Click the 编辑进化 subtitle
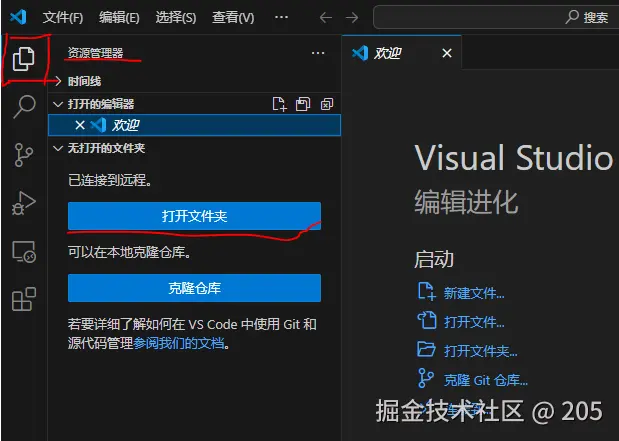This screenshot has height=441, width=619. (466, 202)
